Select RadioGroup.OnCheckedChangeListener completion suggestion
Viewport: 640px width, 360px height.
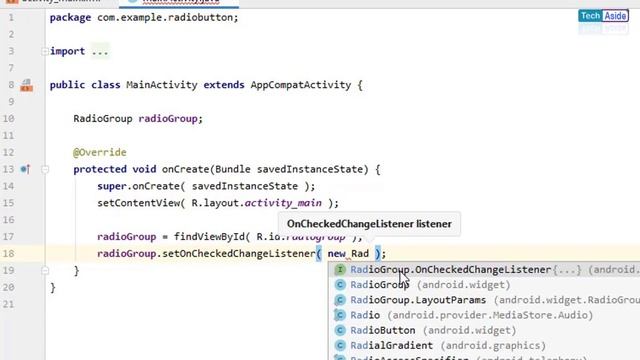[x=484, y=270]
